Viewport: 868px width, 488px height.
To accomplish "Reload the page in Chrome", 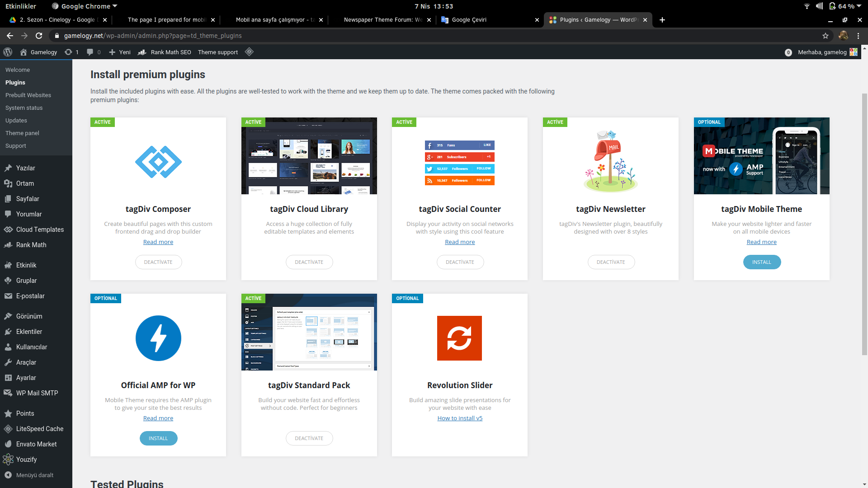I will [x=39, y=36].
